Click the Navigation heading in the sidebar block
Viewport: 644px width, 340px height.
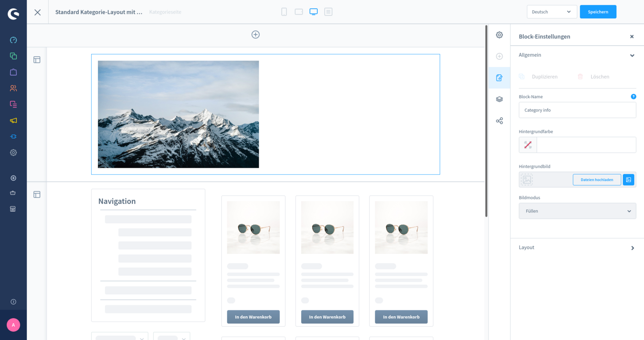point(117,201)
